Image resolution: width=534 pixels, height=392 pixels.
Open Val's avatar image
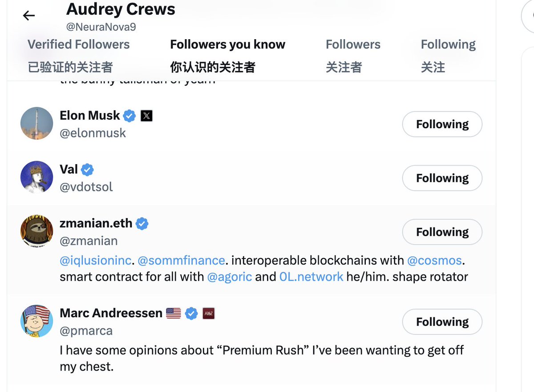[x=36, y=177]
